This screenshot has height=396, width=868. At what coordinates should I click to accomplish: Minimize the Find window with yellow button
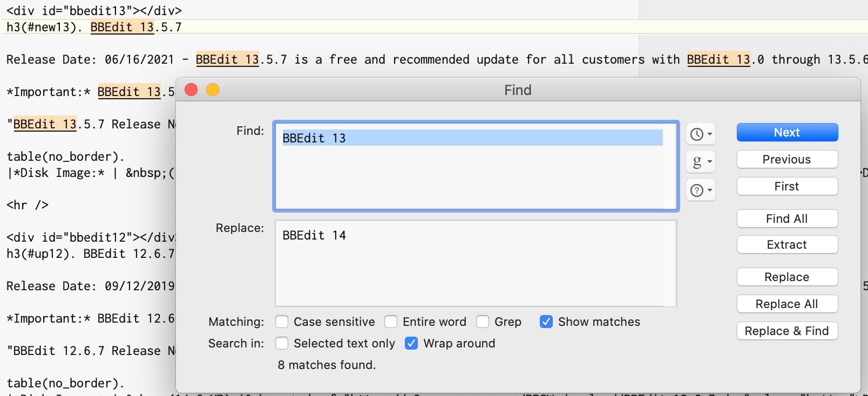coord(213,90)
